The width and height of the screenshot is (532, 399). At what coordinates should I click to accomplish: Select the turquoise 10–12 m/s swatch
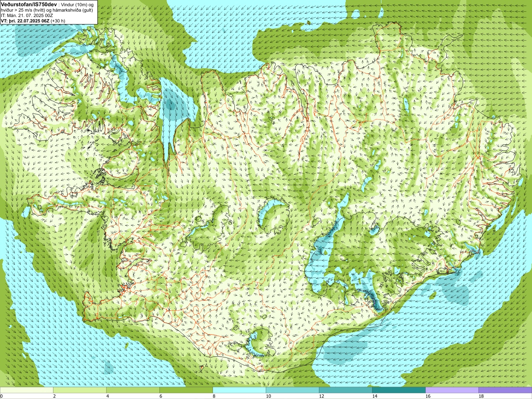coord(293,390)
